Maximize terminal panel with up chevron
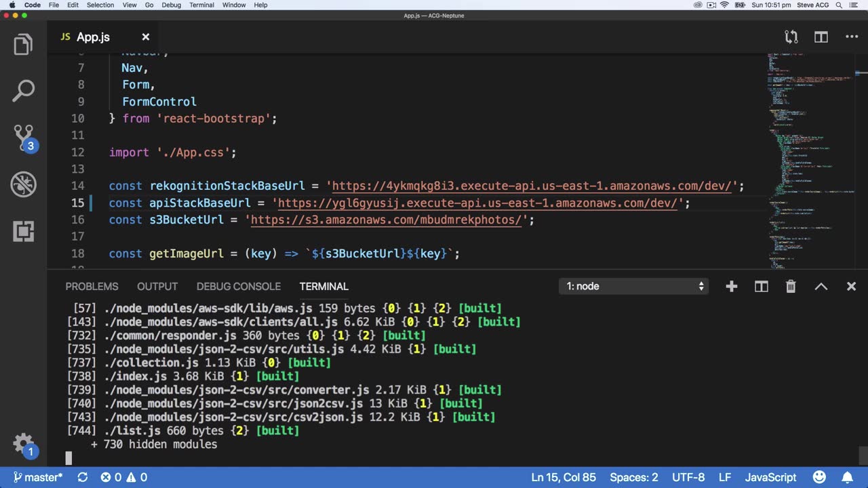 pos(821,287)
